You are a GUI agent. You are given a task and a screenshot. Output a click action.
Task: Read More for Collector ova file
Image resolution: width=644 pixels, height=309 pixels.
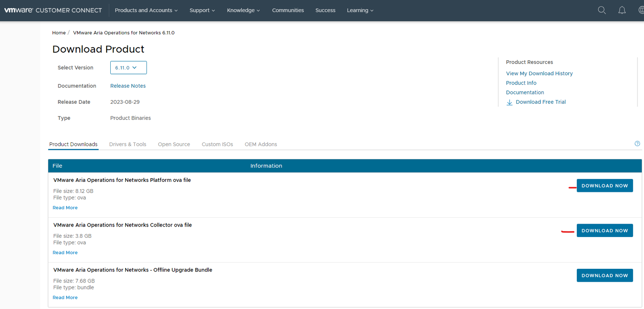(65, 253)
